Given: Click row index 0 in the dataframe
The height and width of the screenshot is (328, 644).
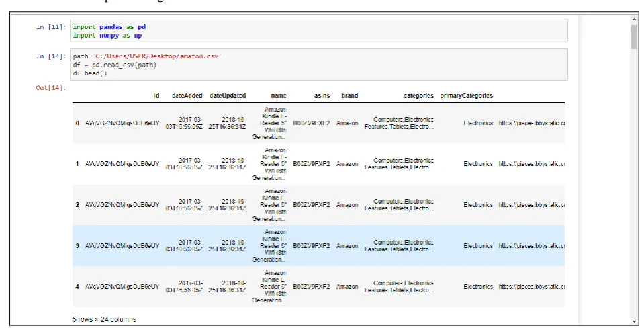Looking at the screenshot, I should 77,123.
